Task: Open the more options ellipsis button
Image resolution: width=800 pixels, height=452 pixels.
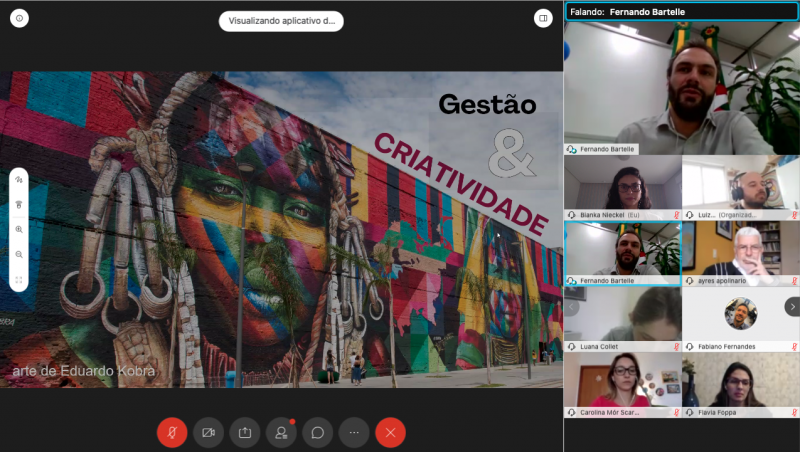Action: [354, 433]
